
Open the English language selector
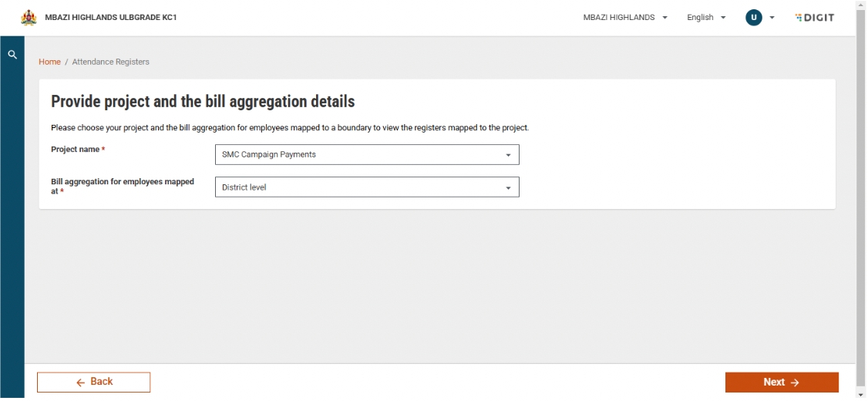[706, 18]
